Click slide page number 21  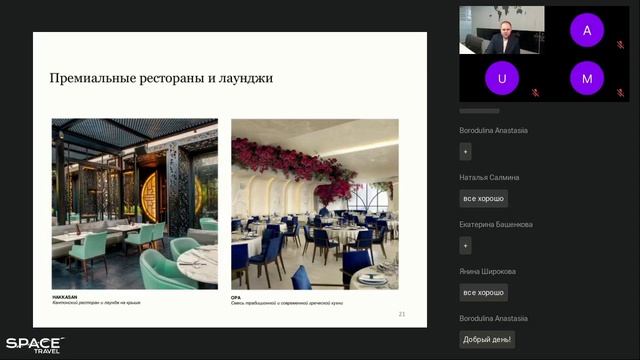point(402,314)
